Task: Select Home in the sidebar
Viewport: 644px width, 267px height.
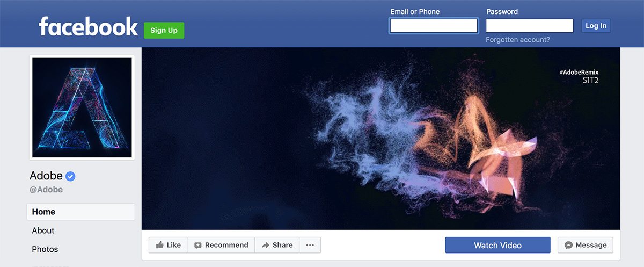Action: tap(81, 212)
